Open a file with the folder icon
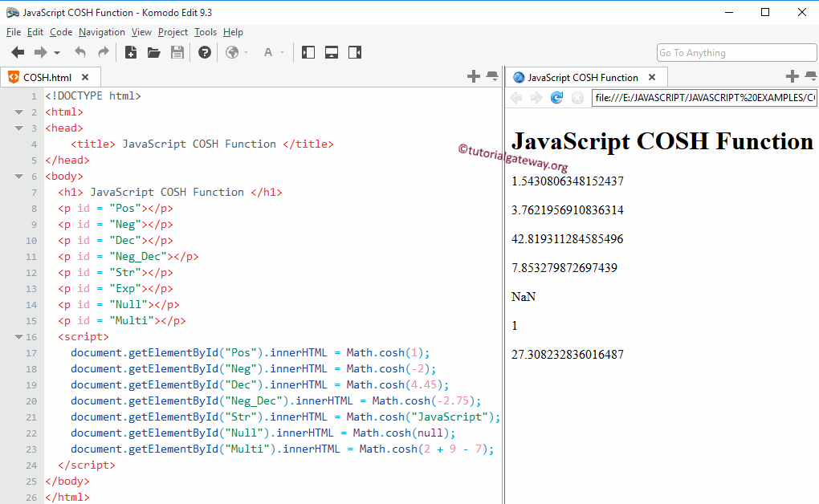 click(153, 52)
